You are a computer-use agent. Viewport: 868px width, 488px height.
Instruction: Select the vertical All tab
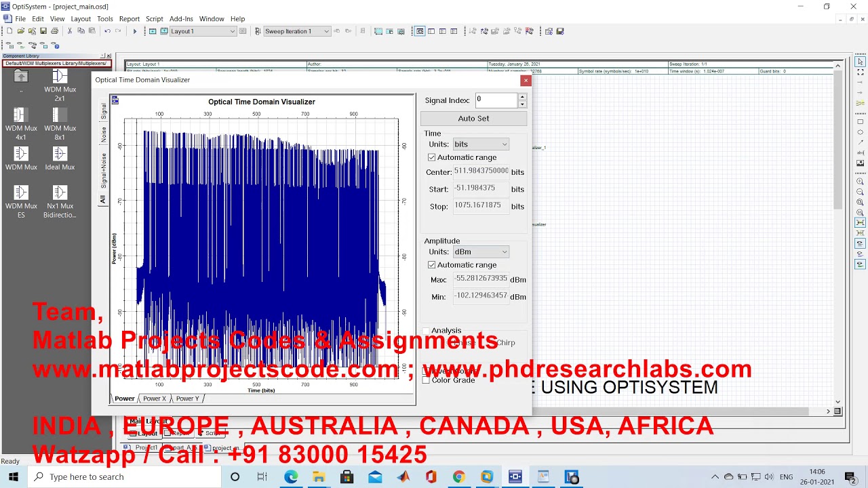click(x=103, y=199)
